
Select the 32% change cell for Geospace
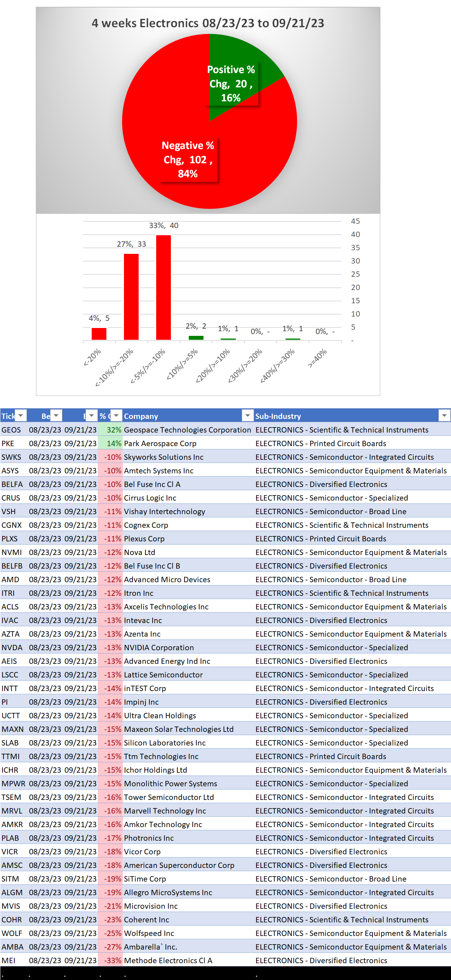pyautogui.click(x=110, y=430)
